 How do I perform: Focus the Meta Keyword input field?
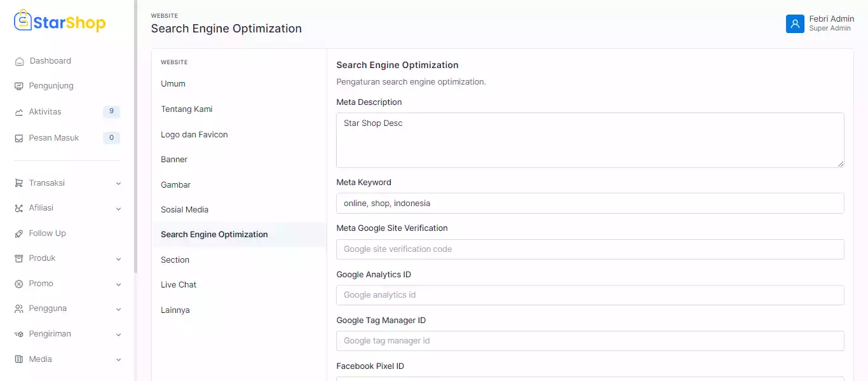pos(590,204)
